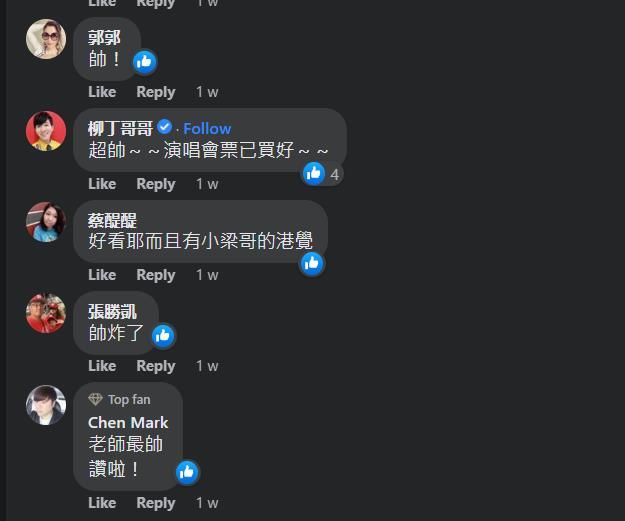Open 蔡醒醒's profile picture
Screen dimensions: 625x521
tap(46, 222)
